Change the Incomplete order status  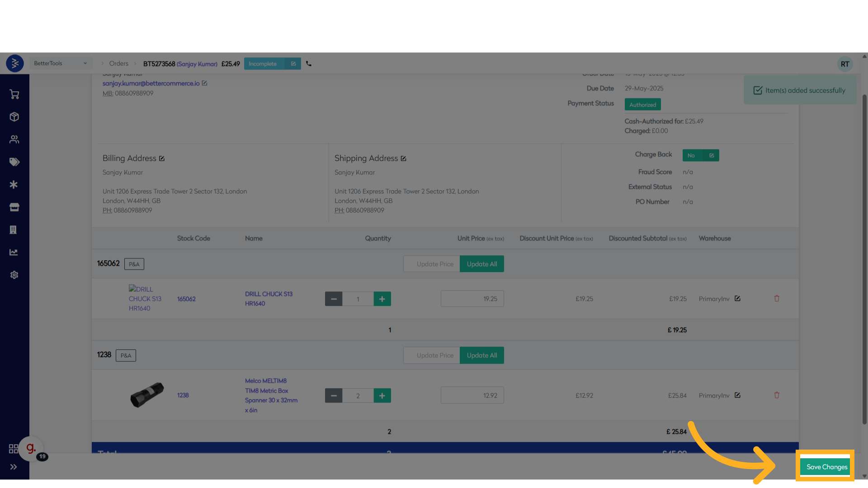point(272,64)
